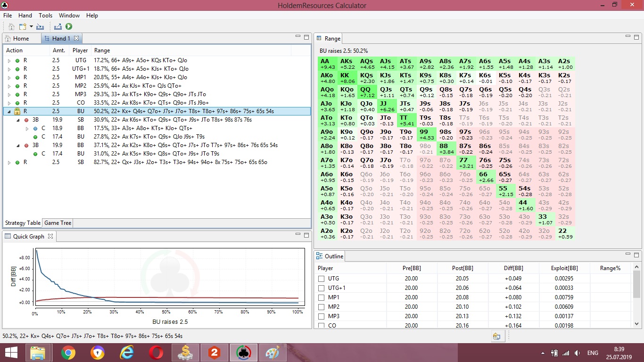The image size is (644, 362).
Task: Click red dot on BB 3B row
Action: pos(26,146)
